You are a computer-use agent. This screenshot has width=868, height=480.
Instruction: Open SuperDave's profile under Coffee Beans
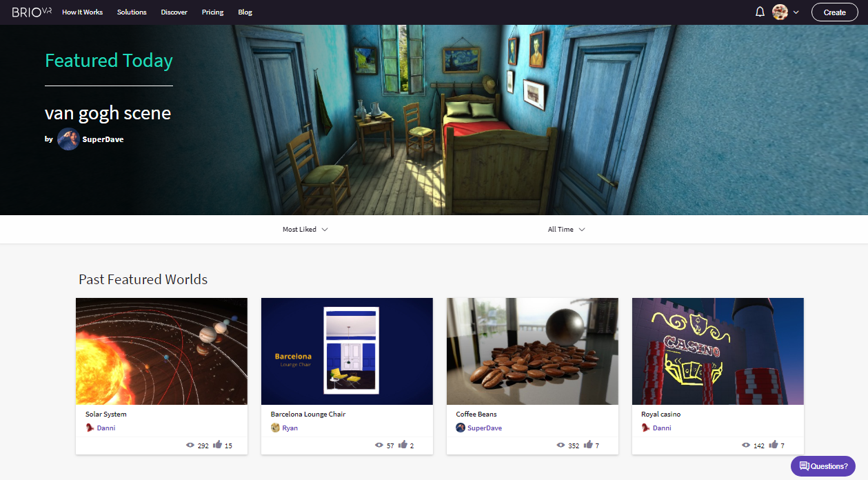click(x=485, y=428)
